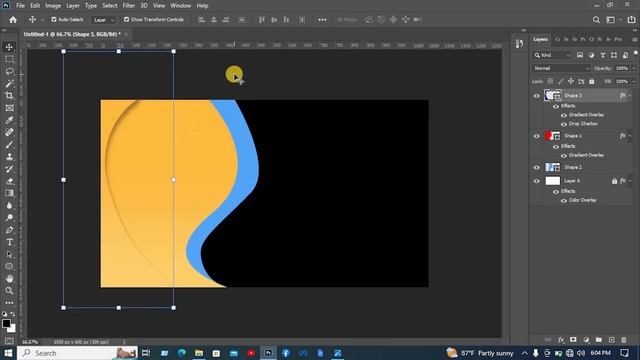Select the Clone Stamp tool
640x360 pixels.
pyautogui.click(x=9, y=157)
